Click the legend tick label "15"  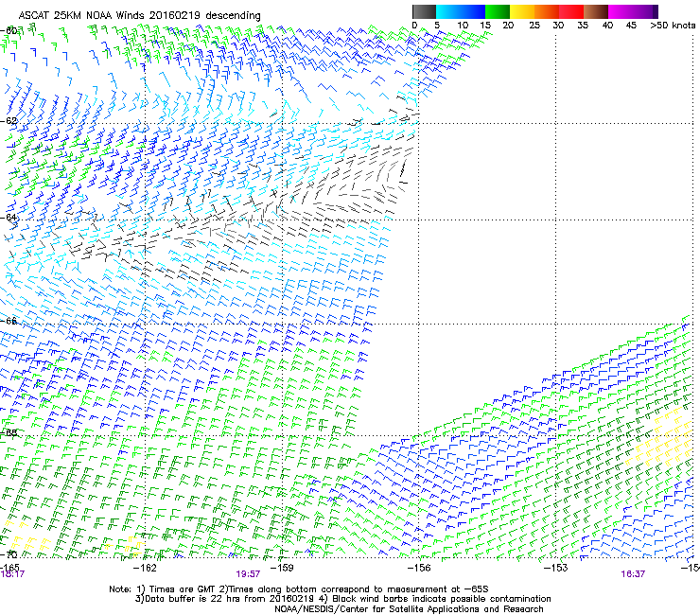click(x=485, y=26)
